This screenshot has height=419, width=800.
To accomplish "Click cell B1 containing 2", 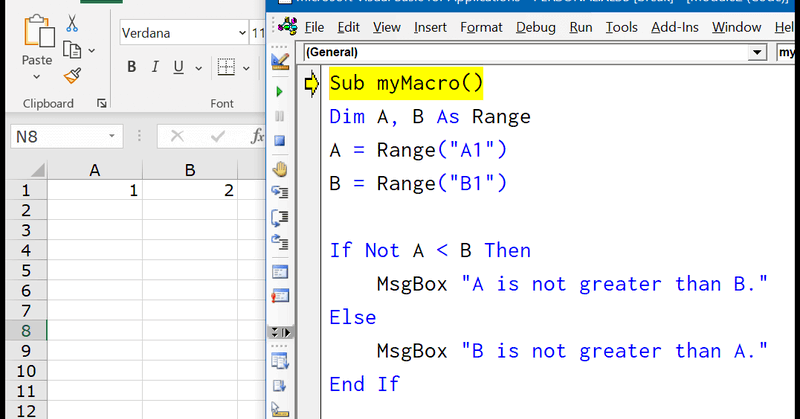I will (x=190, y=190).
